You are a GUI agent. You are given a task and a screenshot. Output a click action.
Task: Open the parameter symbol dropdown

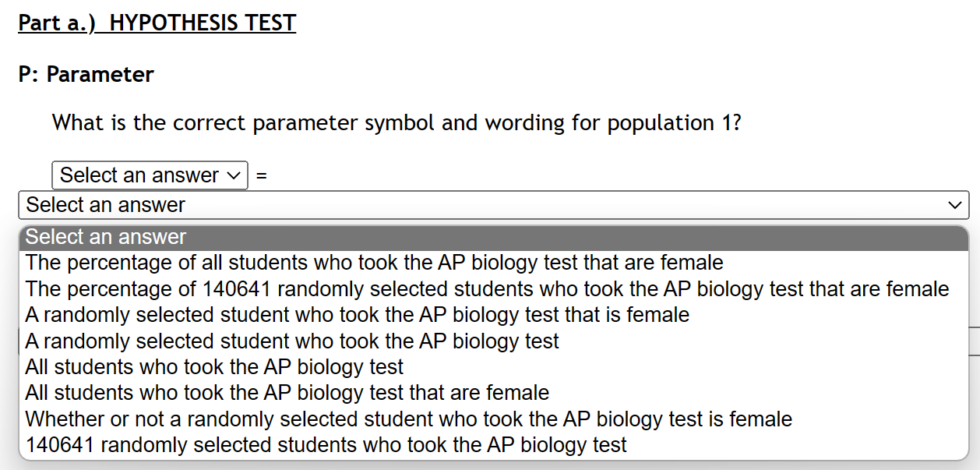click(x=150, y=175)
